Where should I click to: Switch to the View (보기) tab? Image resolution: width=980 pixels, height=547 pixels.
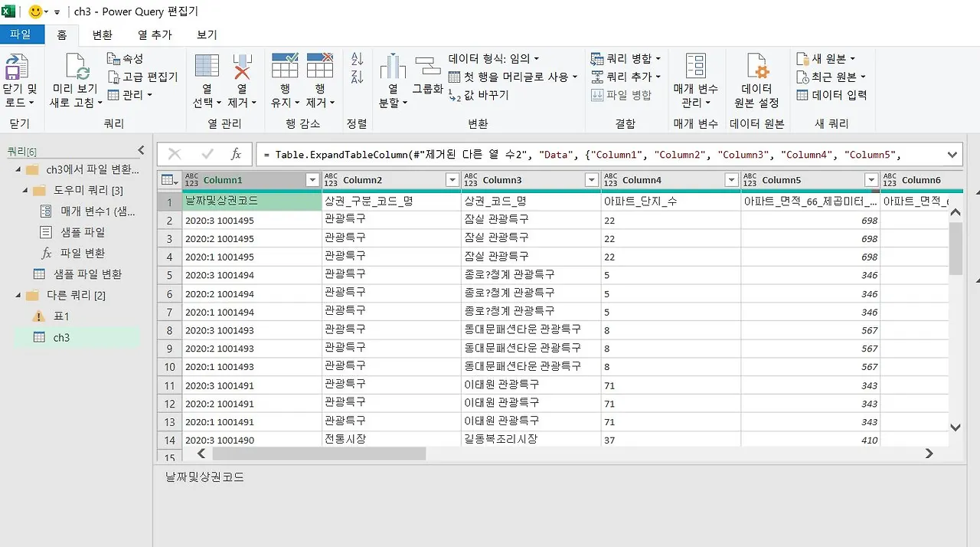(x=207, y=34)
